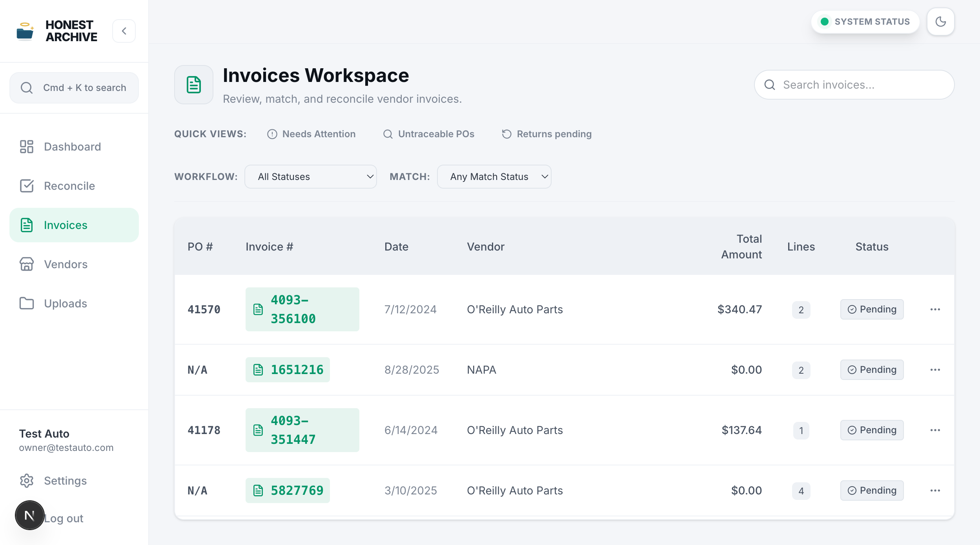The height and width of the screenshot is (545, 980).
Task: Click the Status column header
Action: pyautogui.click(x=872, y=247)
